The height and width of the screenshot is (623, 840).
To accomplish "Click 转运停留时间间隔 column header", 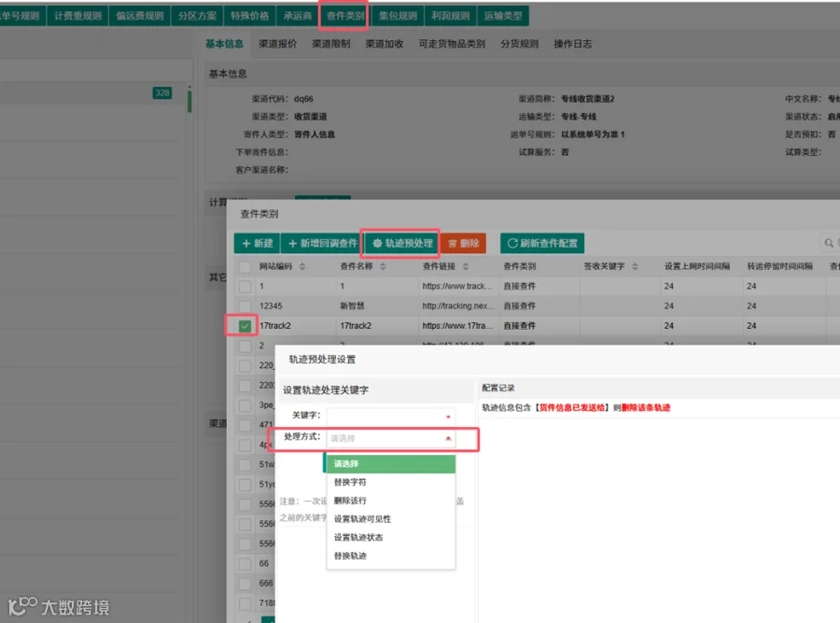I will click(779, 266).
